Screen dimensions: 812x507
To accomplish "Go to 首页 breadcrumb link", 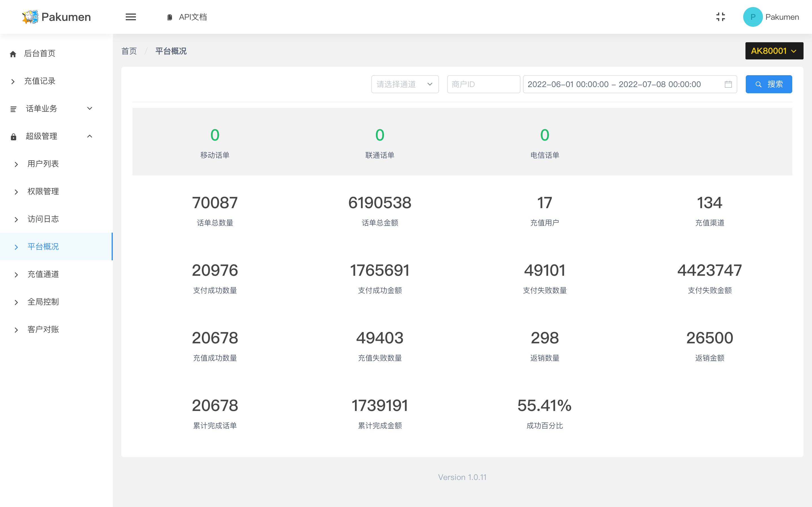I will point(129,51).
